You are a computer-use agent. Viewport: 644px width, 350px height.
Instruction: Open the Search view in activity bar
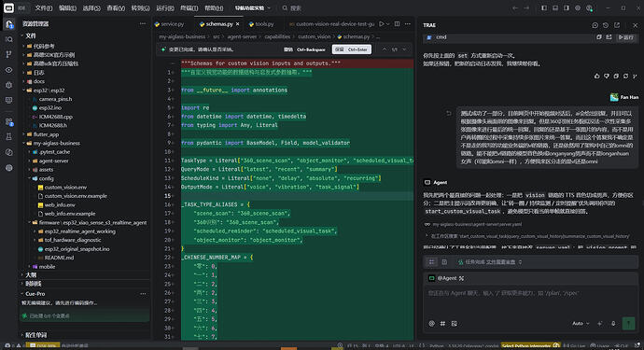pos(9,39)
